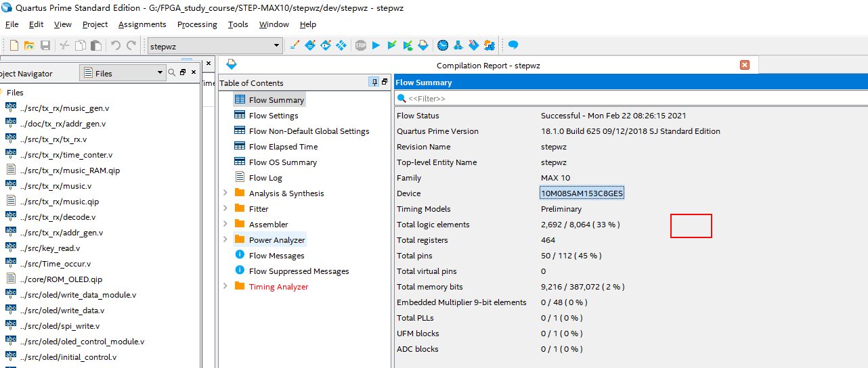Select Flow Non-Default Global Settings
Viewport: 868px width, 368px height.
[x=309, y=131]
